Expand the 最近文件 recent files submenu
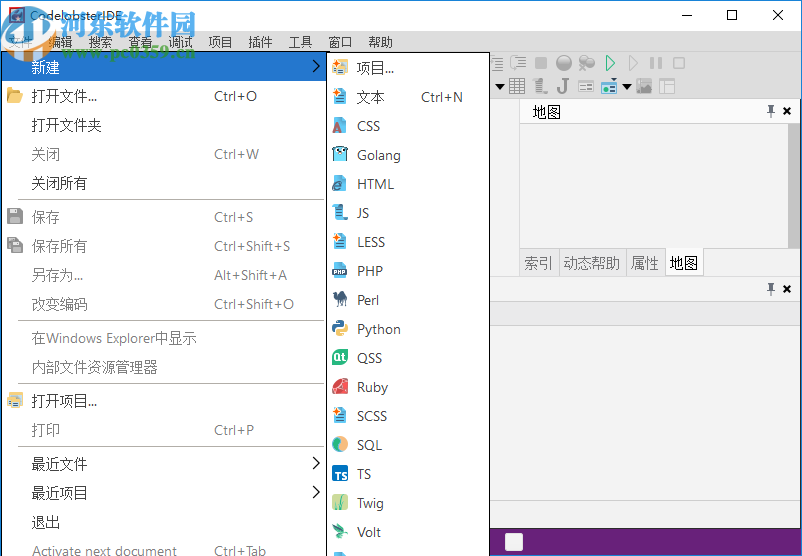 tap(316, 463)
